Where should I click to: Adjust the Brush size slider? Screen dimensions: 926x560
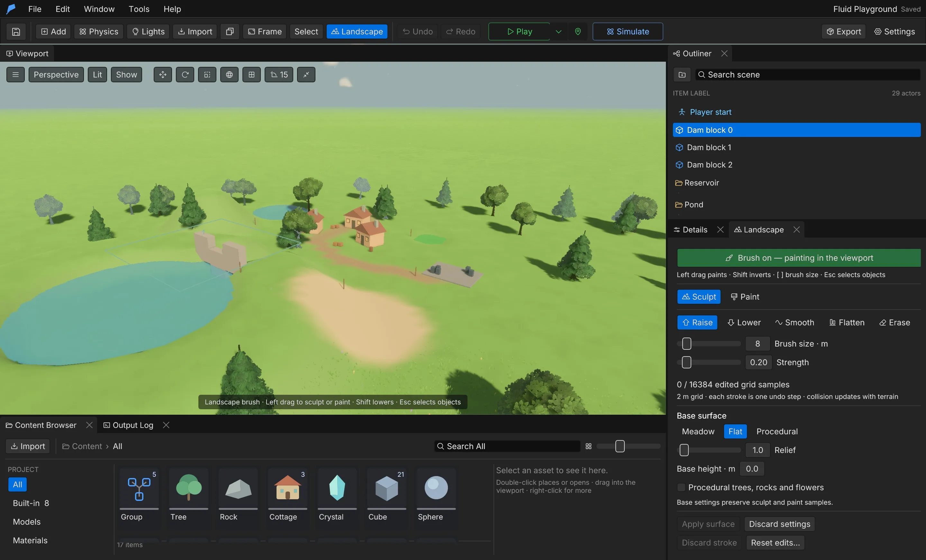tap(709, 344)
